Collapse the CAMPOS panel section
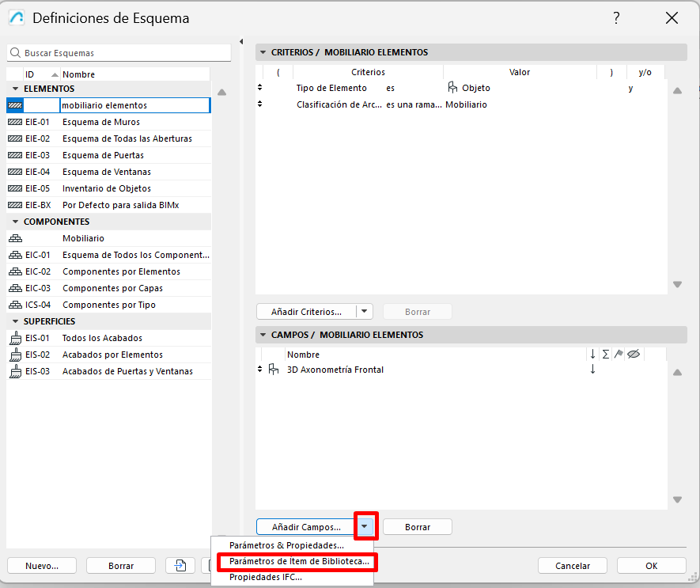This screenshot has height=588, width=700. [x=263, y=335]
